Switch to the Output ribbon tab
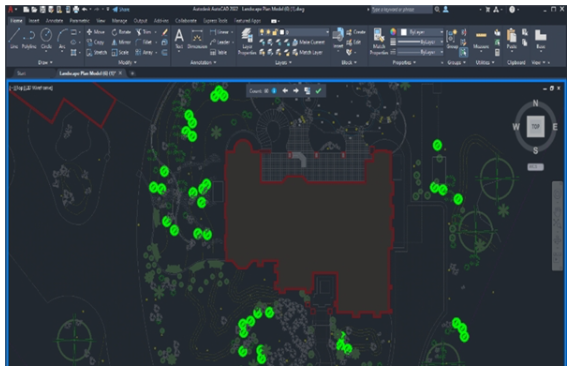571x369 pixels. click(140, 21)
